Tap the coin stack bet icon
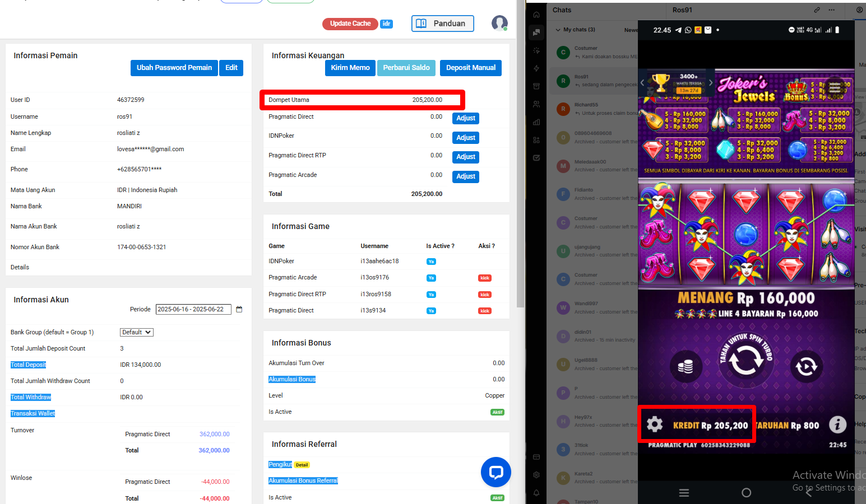 [686, 366]
